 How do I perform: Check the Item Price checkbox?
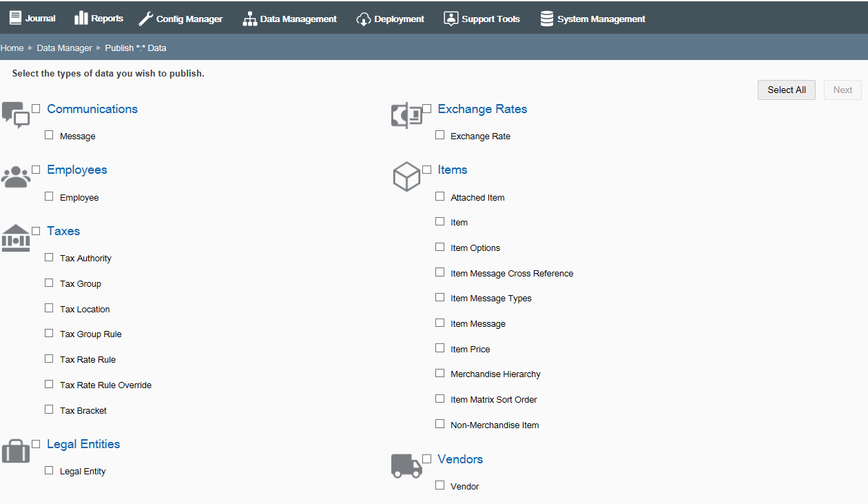pyautogui.click(x=440, y=347)
